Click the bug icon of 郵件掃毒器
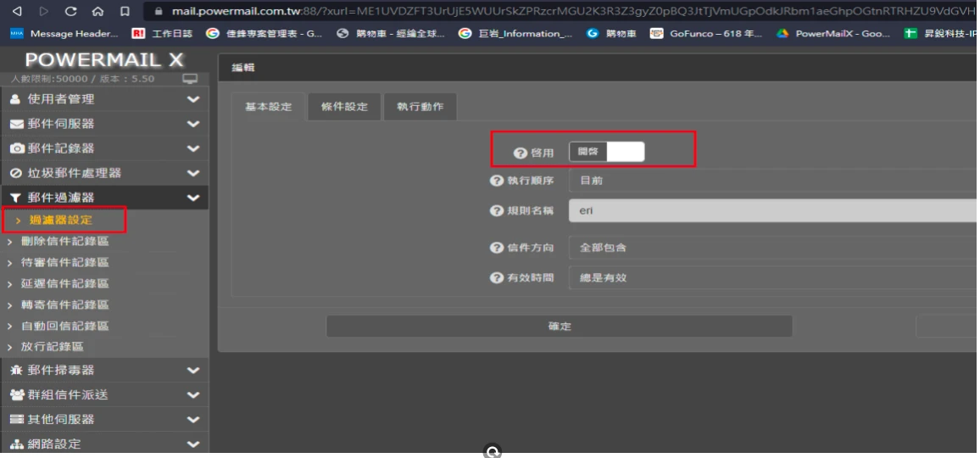 (x=16, y=371)
